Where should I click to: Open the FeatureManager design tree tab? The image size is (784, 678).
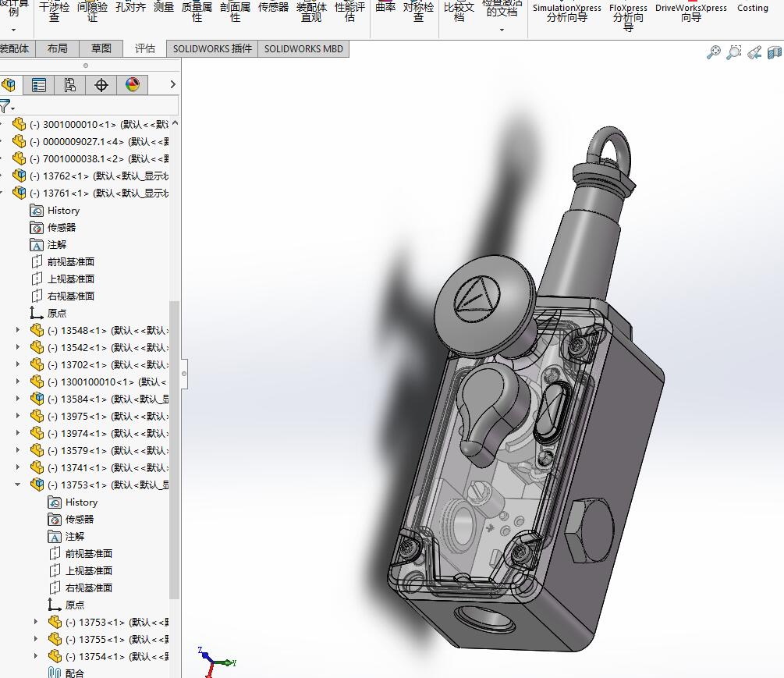coord(9,84)
